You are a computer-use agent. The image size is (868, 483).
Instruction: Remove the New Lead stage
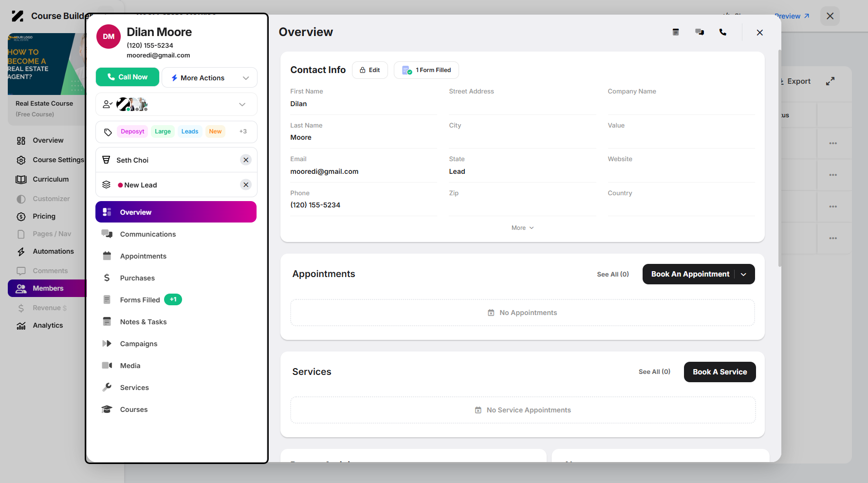click(246, 185)
